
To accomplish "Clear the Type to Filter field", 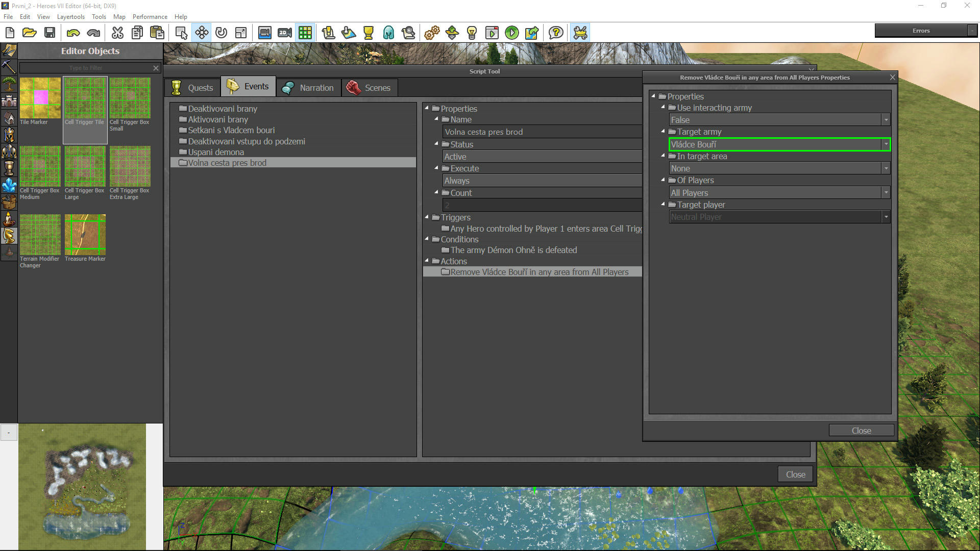I will tap(156, 68).
